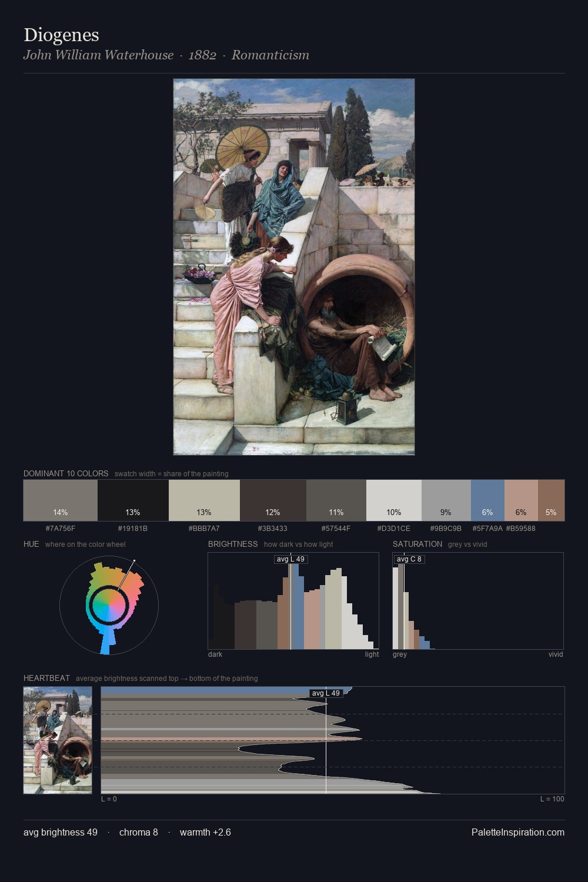This screenshot has height=882, width=588.
Task: Click the 'dark' brightness axis label
Action: 215,654
